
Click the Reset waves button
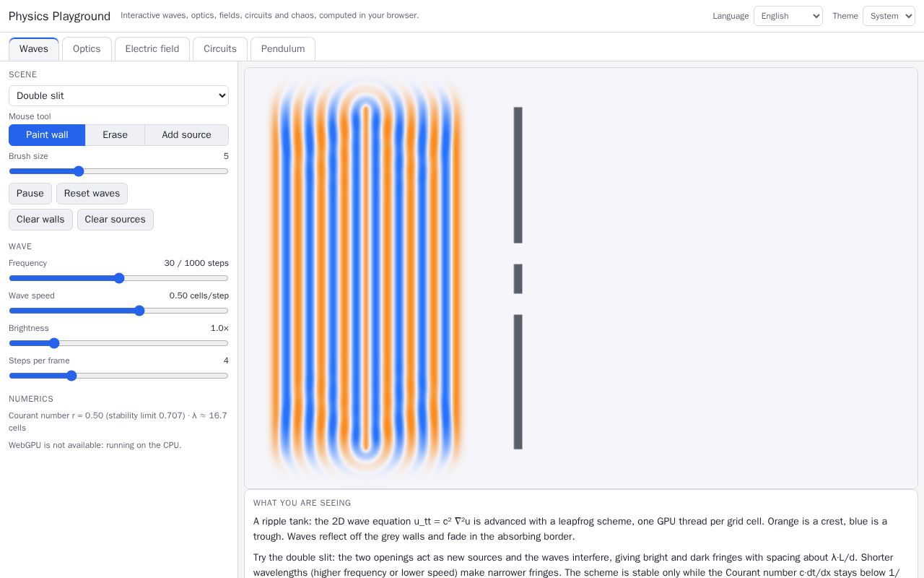point(92,194)
